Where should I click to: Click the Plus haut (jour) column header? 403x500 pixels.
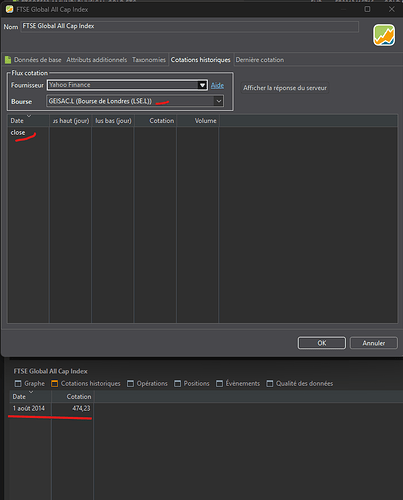pyautogui.click(x=71, y=121)
